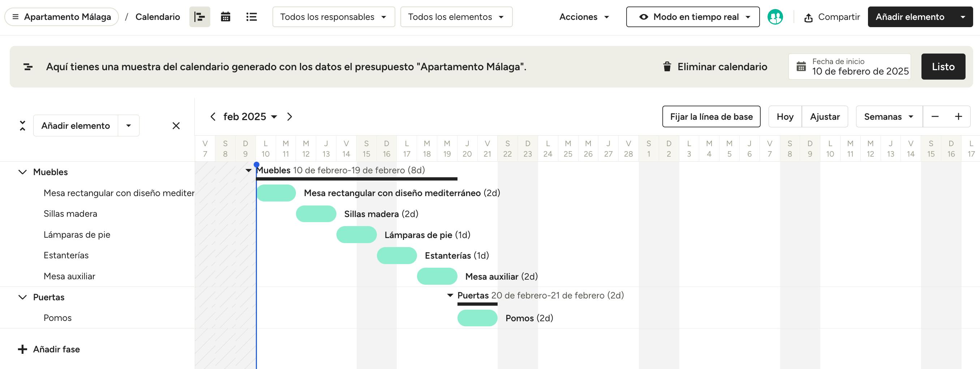Click the Listo button
The height and width of the screenshot is (369, 980).
coord(943,67)
